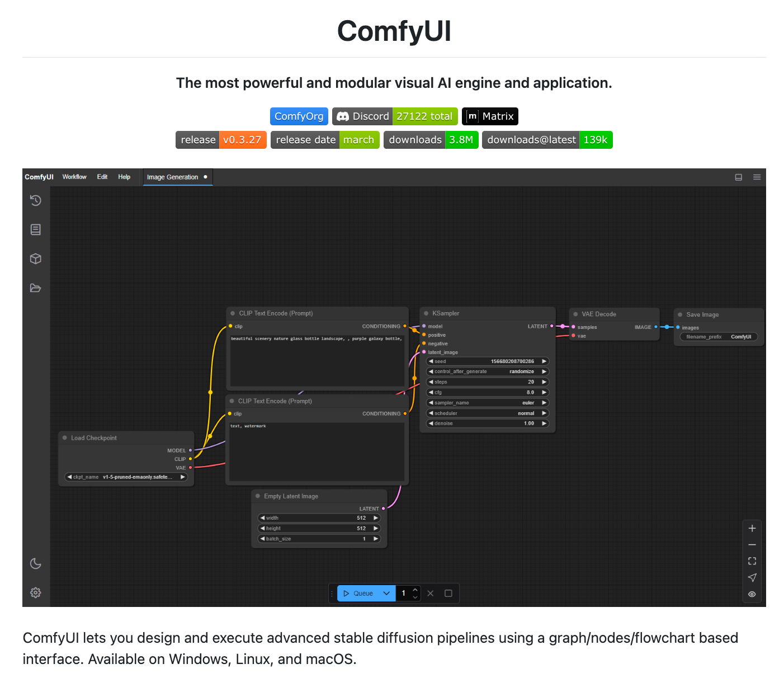
Task: Click the release v0.3.27 badge
Action: [x=221, y=140]
